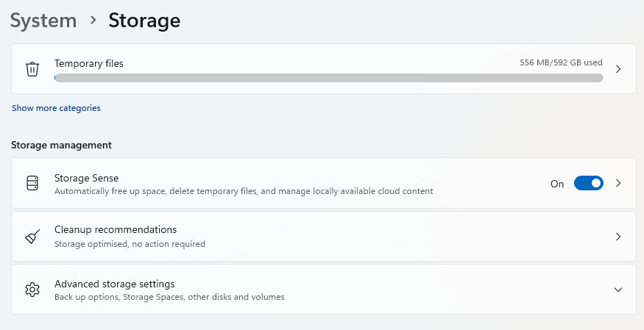Click the Storage breadcrumb title
This screenshot has height=330, width=644.
pyautogui.click(x=144, y=21)
